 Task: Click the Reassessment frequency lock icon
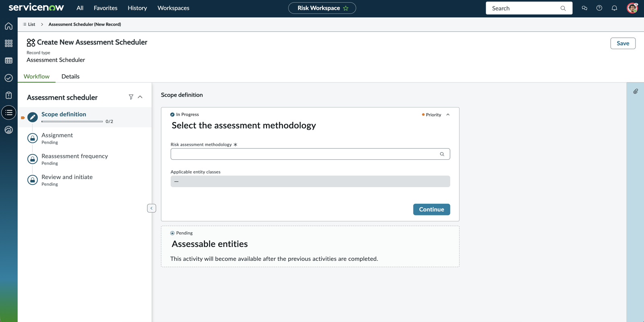tap(33, 159)
